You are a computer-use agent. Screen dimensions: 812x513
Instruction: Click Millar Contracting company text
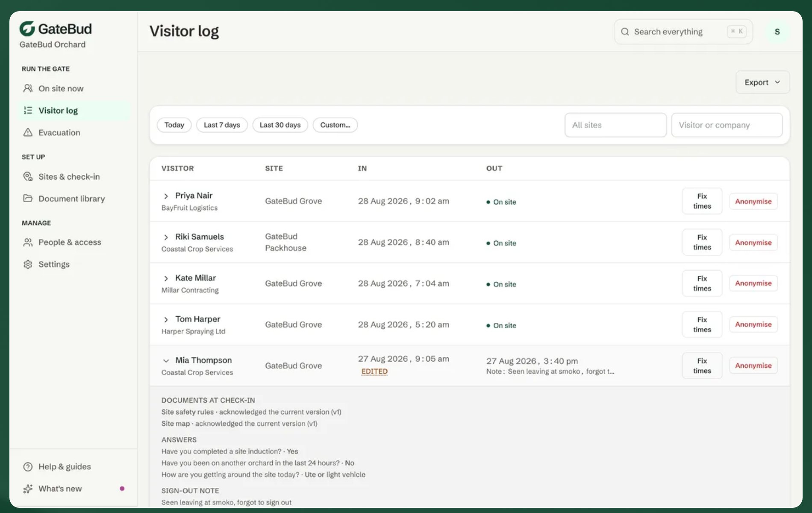tap(190, 290)
